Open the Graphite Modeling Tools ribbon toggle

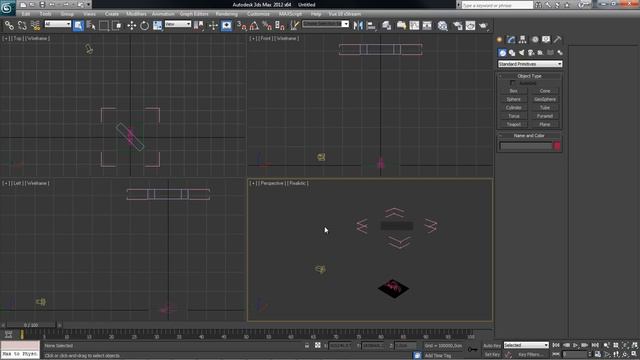401,26
